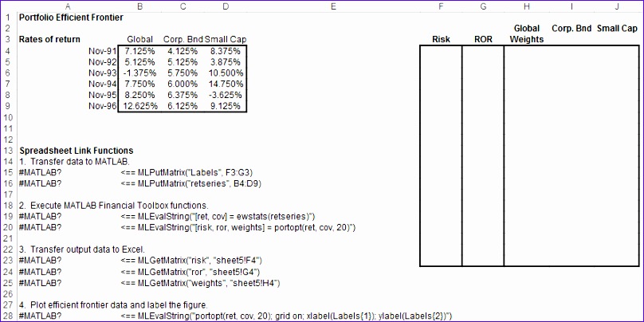Click '2. Execute MATLAB Financial Toolbox functions.'
The width and height of the screenshot is (644, 322).
114,206
